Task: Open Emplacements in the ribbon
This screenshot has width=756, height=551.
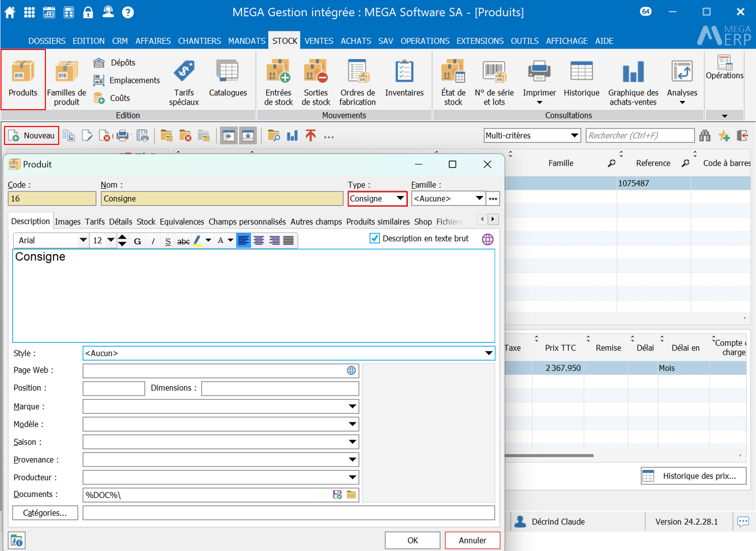Action: [x=126, y=80]
